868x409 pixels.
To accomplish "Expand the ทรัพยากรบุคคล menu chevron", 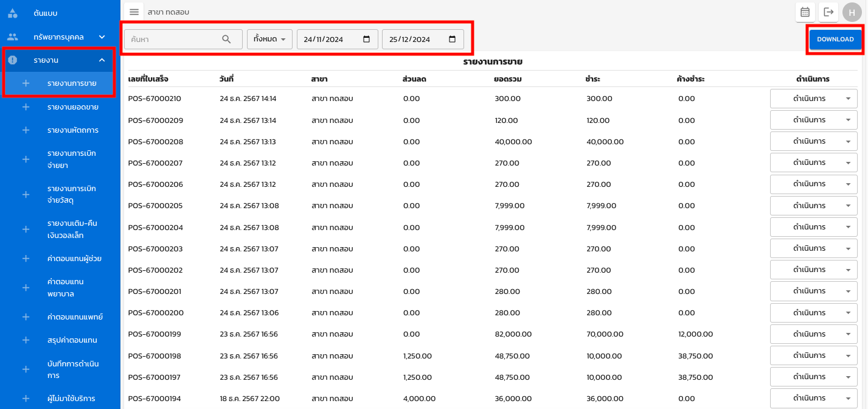I will coord(102,37).
